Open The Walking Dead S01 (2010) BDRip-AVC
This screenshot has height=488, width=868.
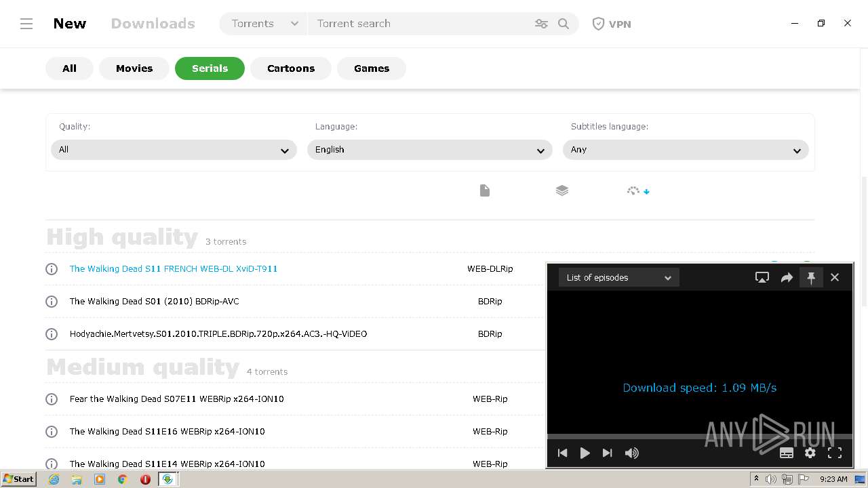pyautogui.click(x=154, y=302)
